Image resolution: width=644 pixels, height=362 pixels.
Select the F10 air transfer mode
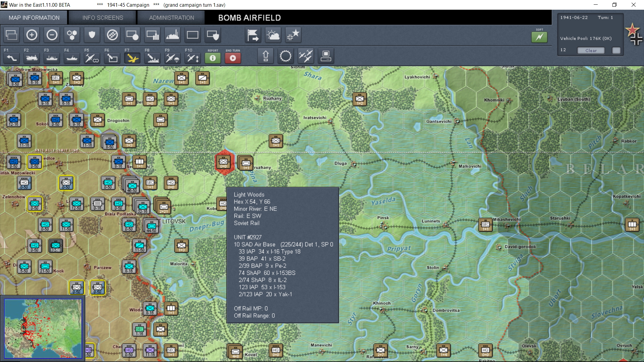(x=193, y=58)
